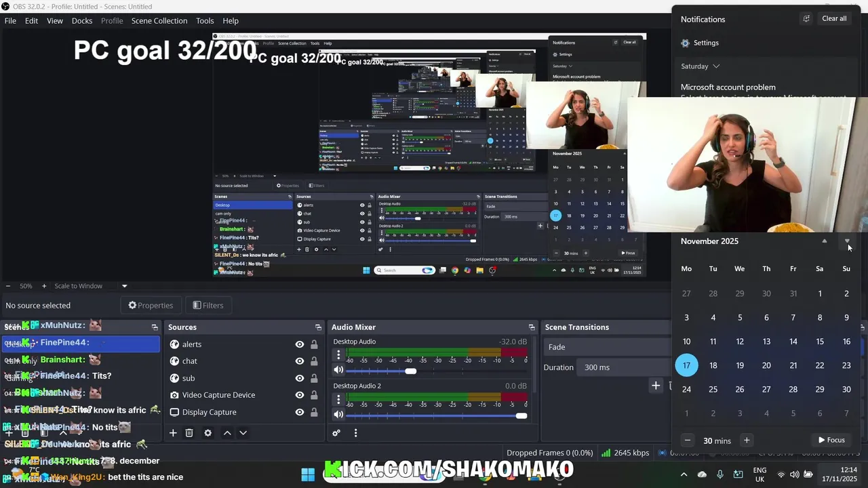
Task: Click the November 2025 month header
Action: pyautogui.click(x=709, y=241)
